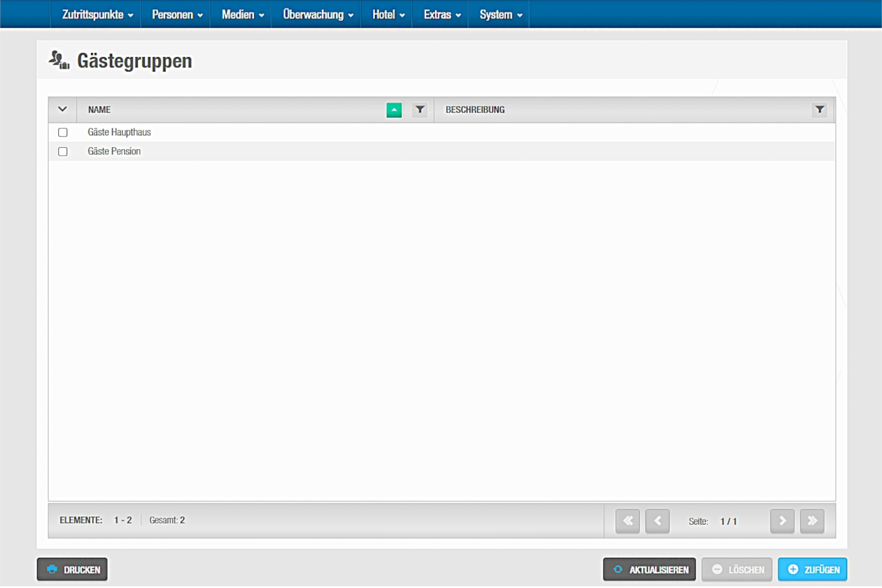Open the Überwachung menu
The width and height of the screenshot is (882, 588).
pos(317,15)
